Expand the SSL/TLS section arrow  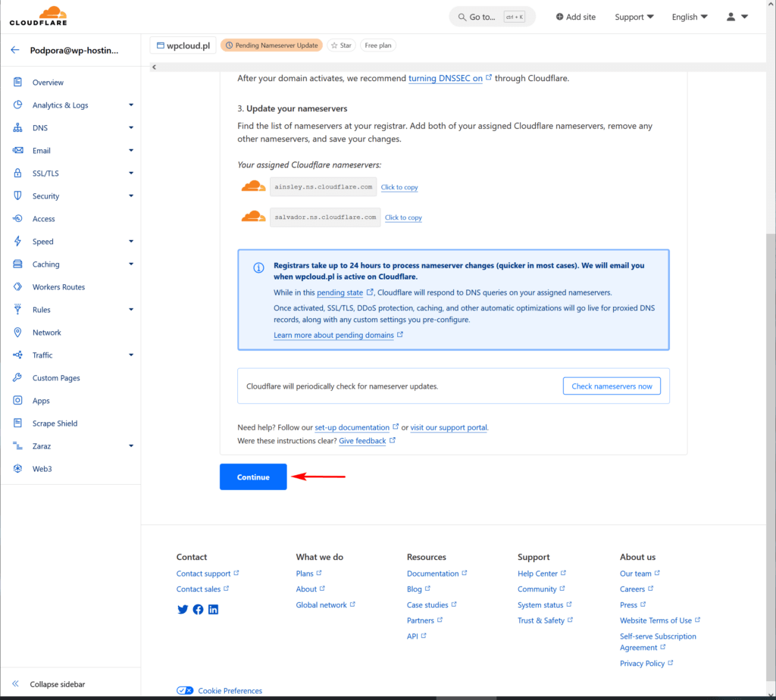click(x=131, y=173)
